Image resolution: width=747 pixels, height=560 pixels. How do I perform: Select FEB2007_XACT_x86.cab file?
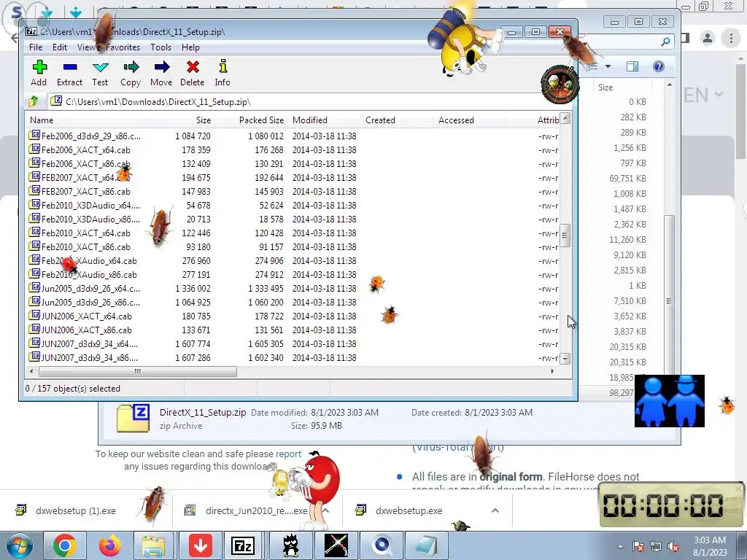[x=86, y=192]
